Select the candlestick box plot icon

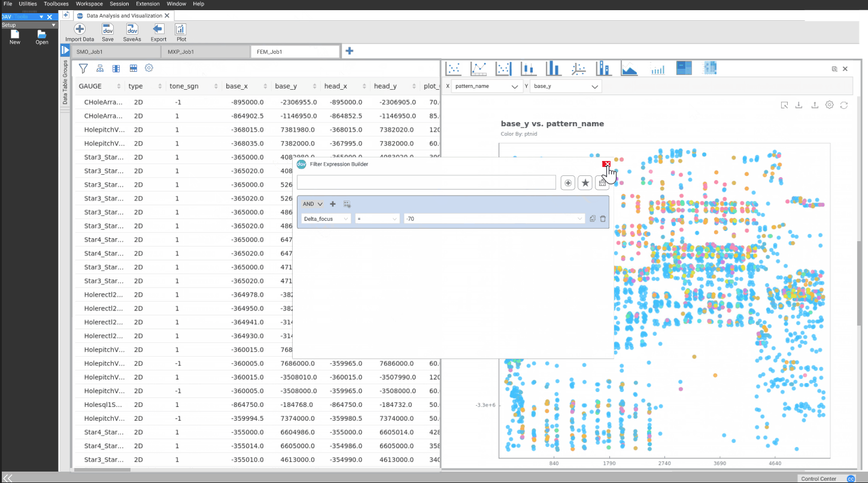tap(529, 69)
